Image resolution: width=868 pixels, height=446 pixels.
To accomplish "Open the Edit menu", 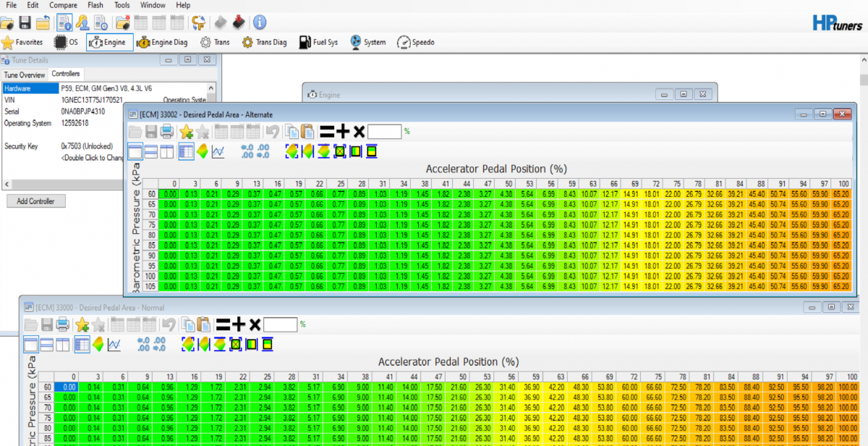I will click(33, 5).
